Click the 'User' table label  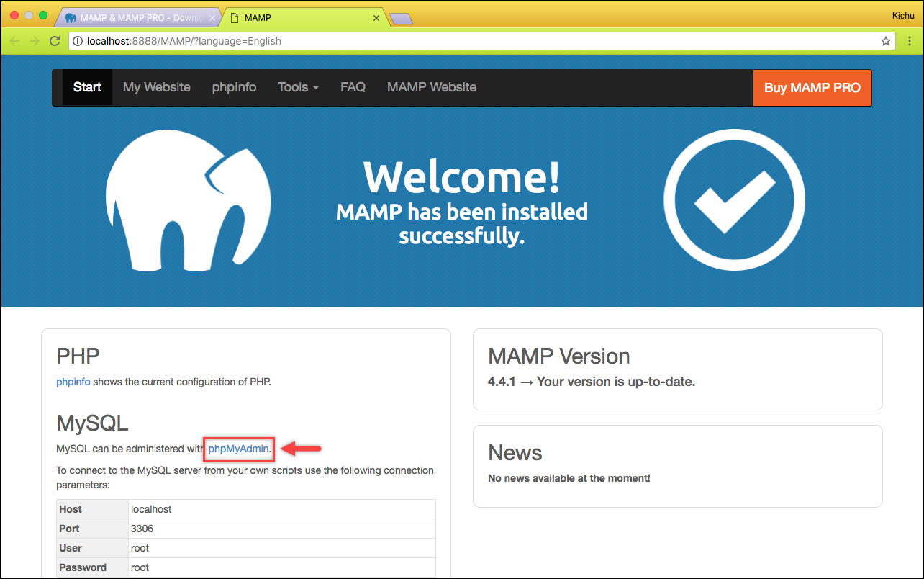coord(71,548)
